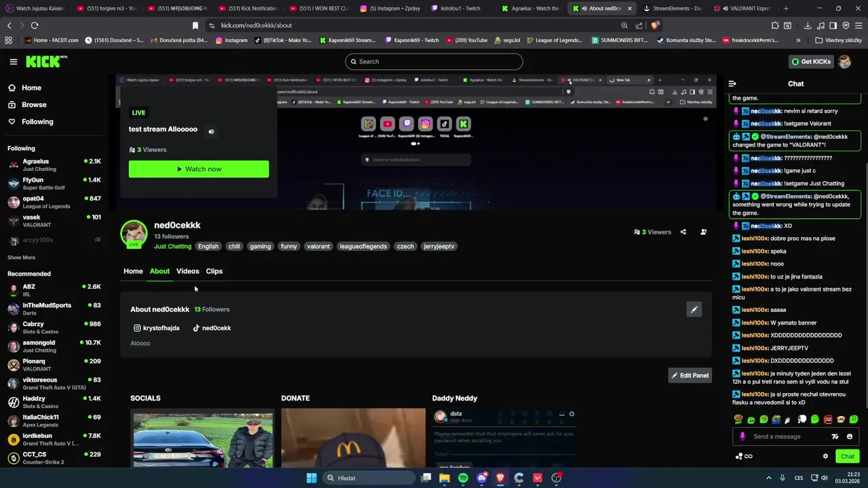Bookmark this page icon in address bar
Viewport: 868px width, 488px height.
pos(195,26)
